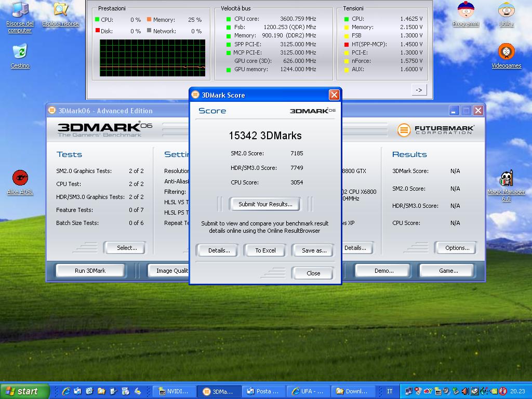Open the Alice ADSL desktop shortcut
Image resolution: width=532 pixels, height=399 pixels.
(20, 182)
